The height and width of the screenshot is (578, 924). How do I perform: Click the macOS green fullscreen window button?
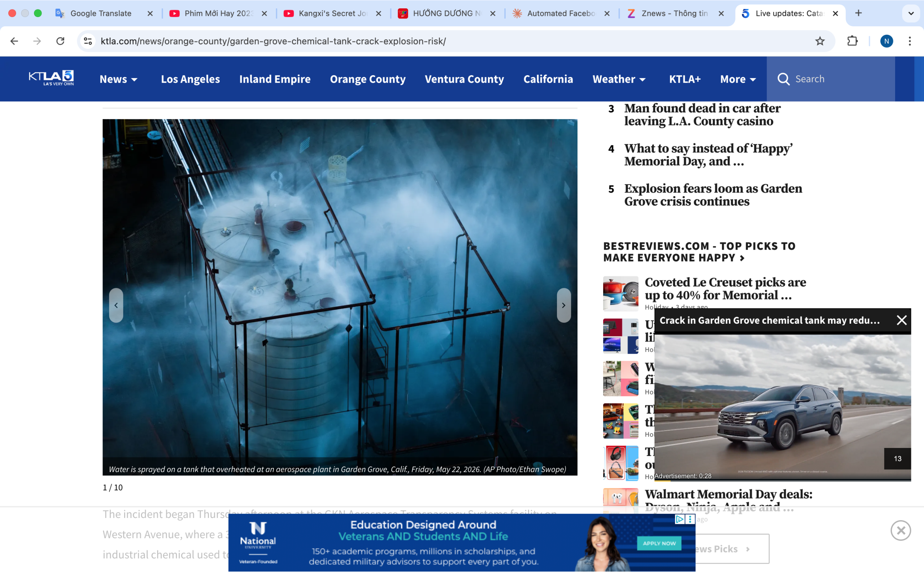38,13
